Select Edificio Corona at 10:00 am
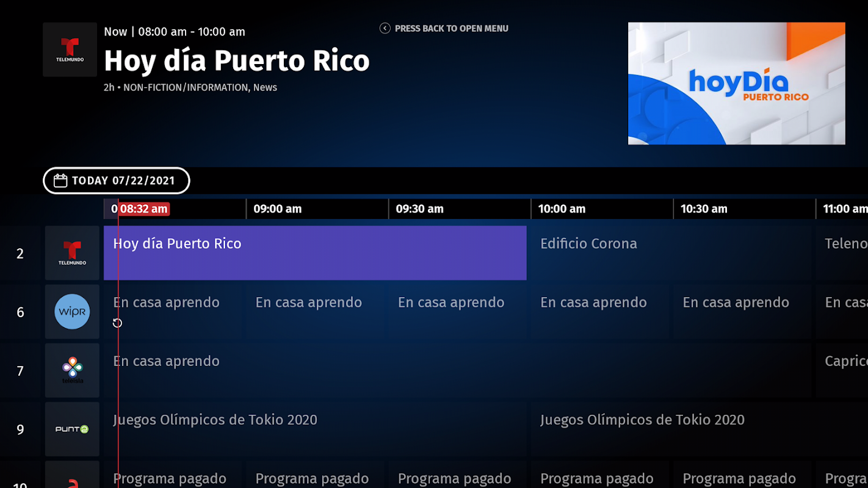 (x=671, y=253)
